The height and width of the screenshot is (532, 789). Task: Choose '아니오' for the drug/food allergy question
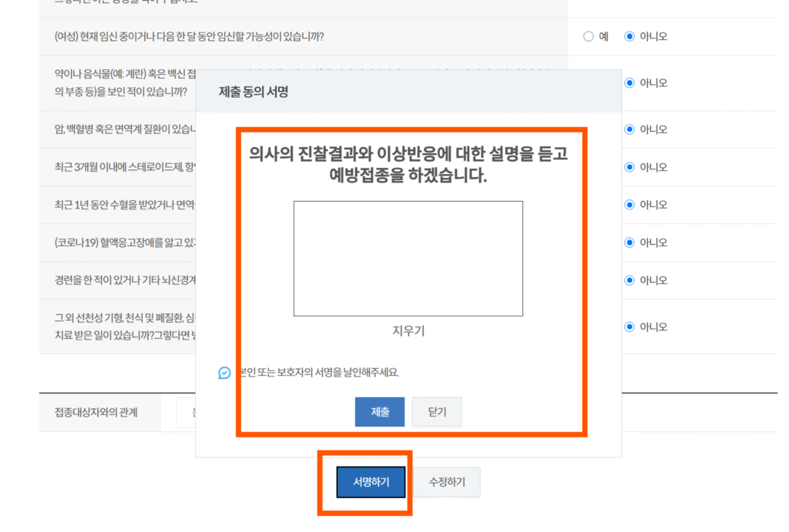coord(630,83)
